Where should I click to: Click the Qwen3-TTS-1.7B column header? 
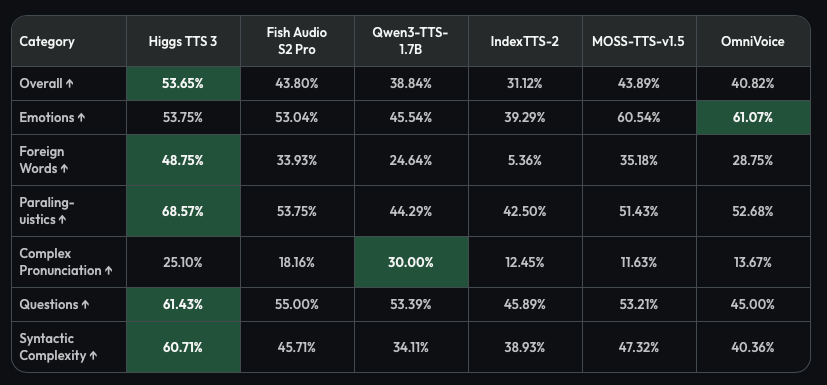411,41
